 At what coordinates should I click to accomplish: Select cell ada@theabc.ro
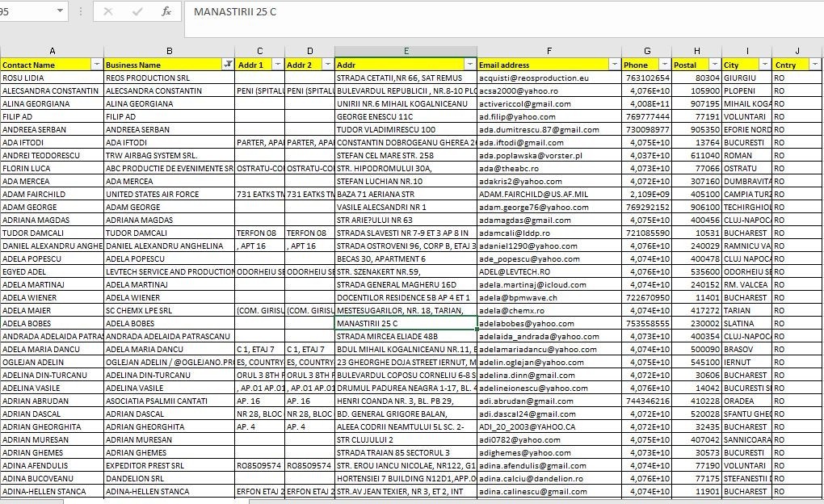(549, 168)
